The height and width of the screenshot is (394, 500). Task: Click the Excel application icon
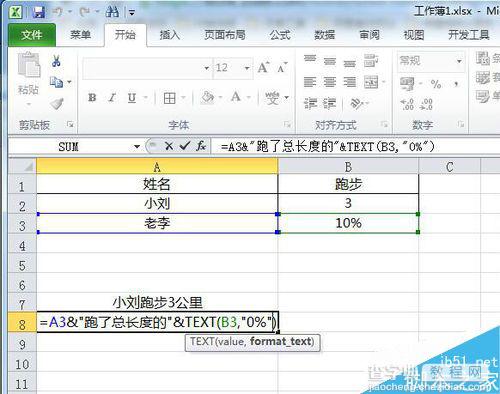pyautogui.click(x=16, y=12)
